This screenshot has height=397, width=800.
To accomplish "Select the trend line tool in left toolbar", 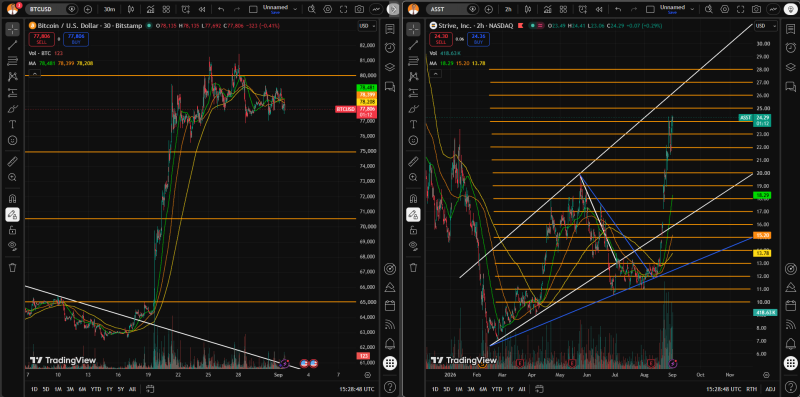I will (x=13, y=45).
